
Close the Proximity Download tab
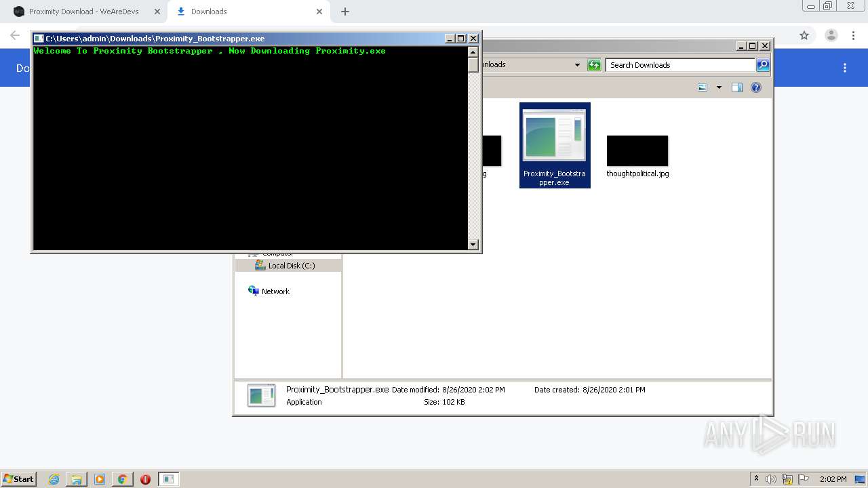click(x=157, y=12)
